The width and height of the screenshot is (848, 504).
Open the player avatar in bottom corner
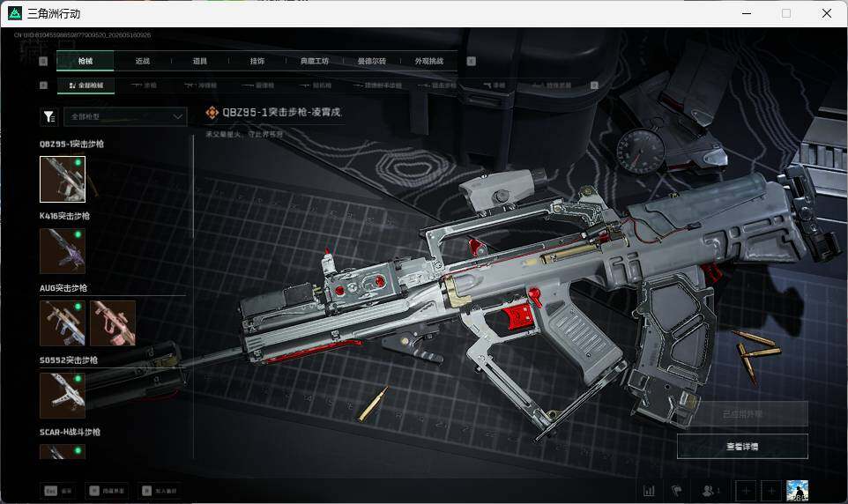tap(797, 491)
